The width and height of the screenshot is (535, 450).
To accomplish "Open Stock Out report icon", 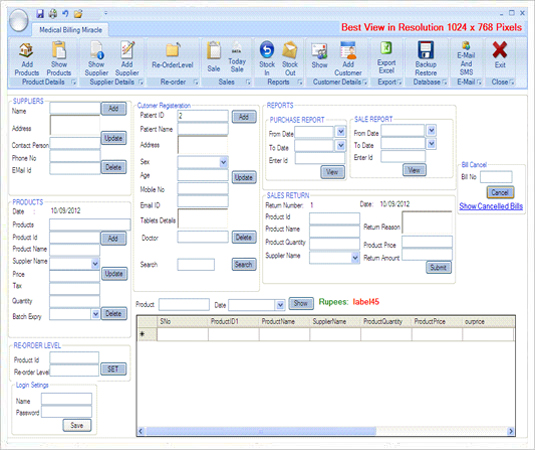I will pos(290,59).
